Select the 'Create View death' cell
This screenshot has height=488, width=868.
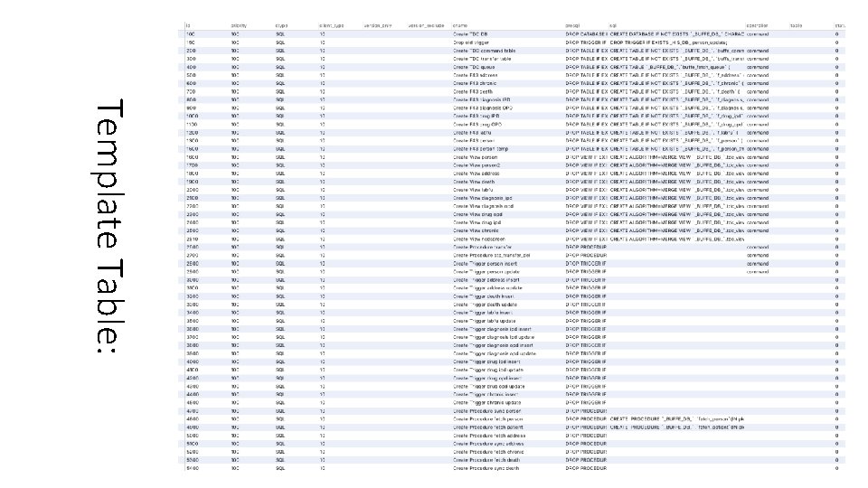click(474, 182)
